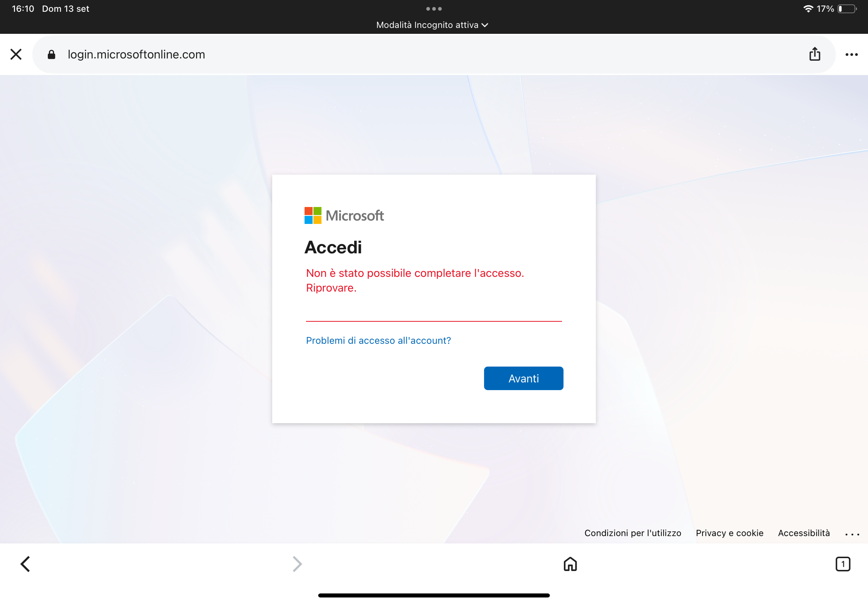Tap the battery indicator icon

pyautogui.click(x=847, y=9)
